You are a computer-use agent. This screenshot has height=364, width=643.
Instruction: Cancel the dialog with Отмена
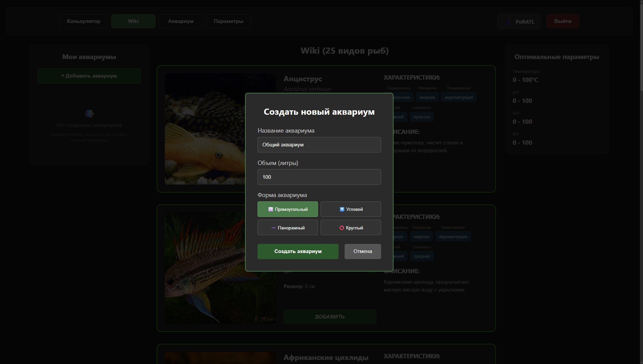pyautogui.click(x=363, y=251)
